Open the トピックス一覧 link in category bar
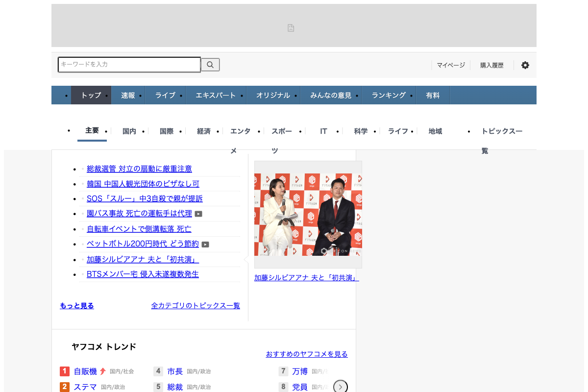The height and width of the screenshot is (392, 588). point(501,131)
